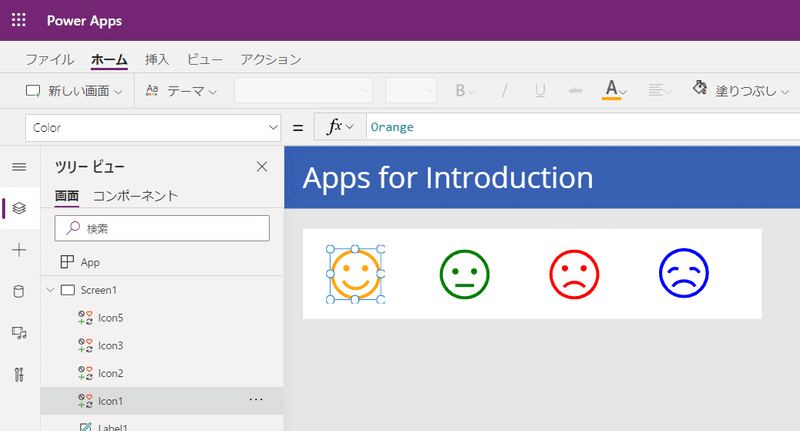Click the insert plus icon in sidebar
The width and height of the screenshot is (800, 431).
click(19, 250)
